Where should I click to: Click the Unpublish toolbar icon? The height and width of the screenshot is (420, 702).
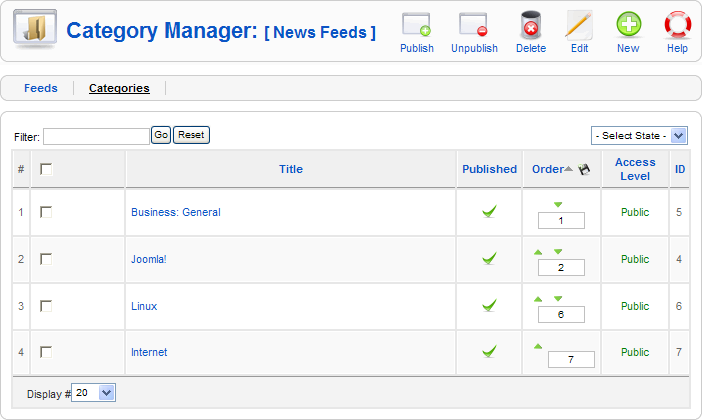(474, 26)
